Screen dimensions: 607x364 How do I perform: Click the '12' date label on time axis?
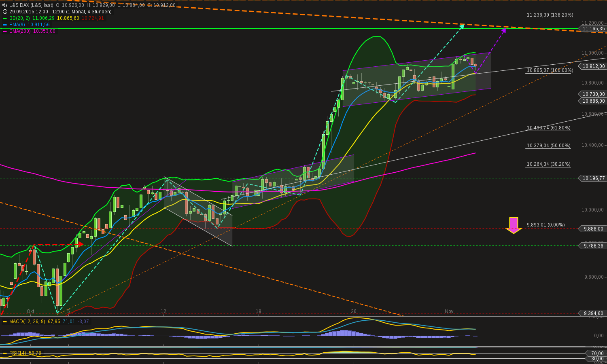(163, 311)
